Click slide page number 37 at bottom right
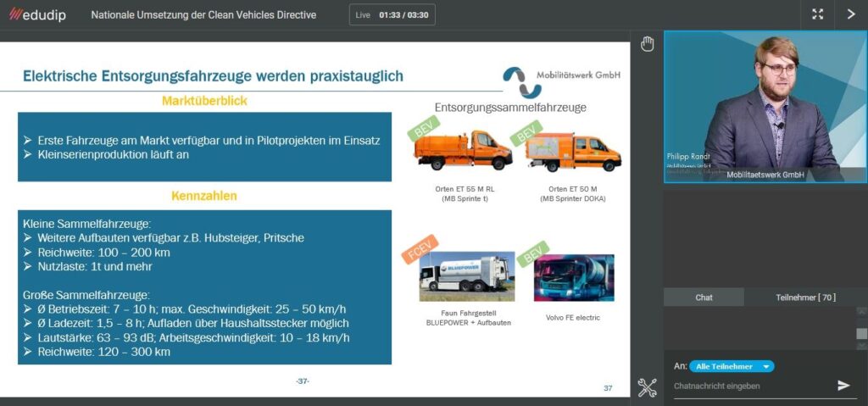868x406 pixels. [608, 388]
